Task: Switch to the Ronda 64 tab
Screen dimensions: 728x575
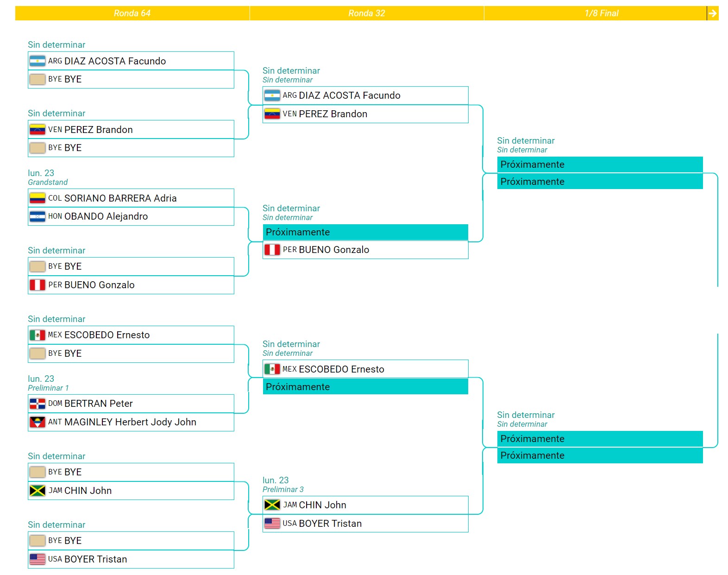Action: [132, 13]
